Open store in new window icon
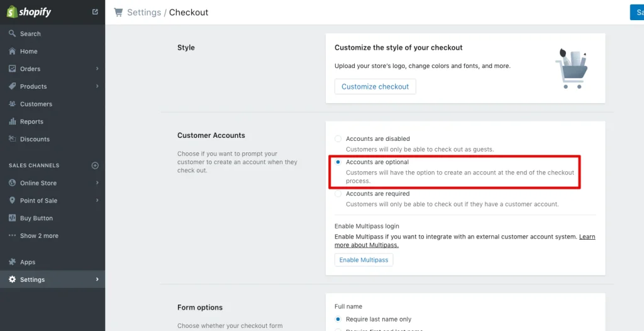644x331 pixels. [95, 12]
